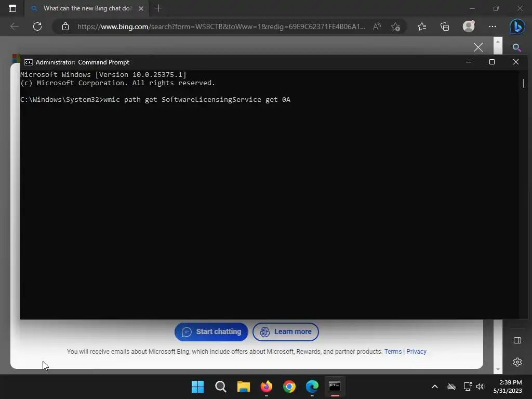Maximize the Command Prompt window

point(492,62)
